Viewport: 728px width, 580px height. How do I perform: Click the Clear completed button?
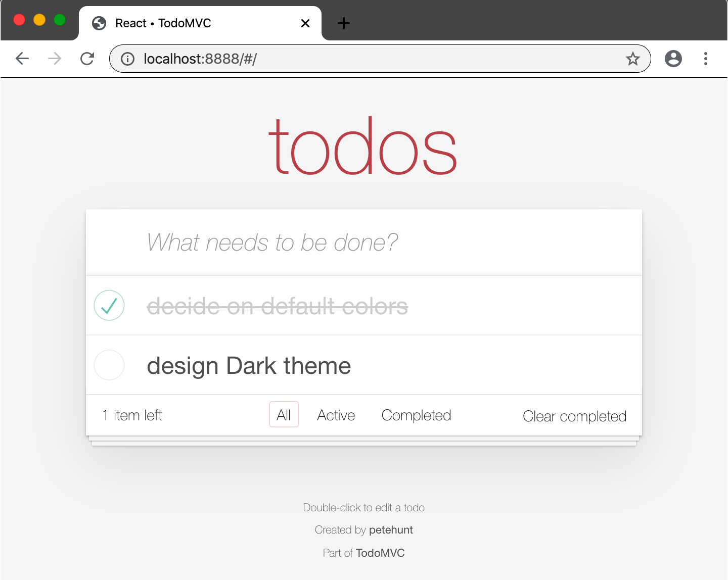click(574, 416)
